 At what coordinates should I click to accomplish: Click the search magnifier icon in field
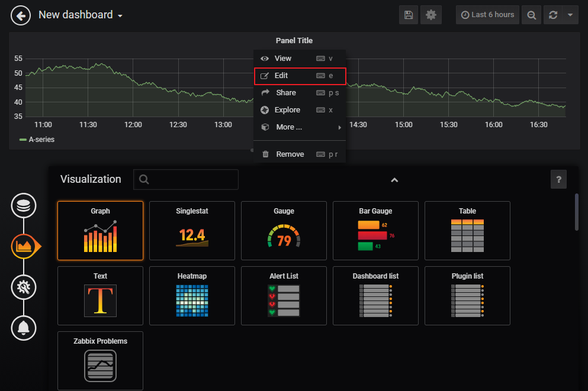(144, 179)
